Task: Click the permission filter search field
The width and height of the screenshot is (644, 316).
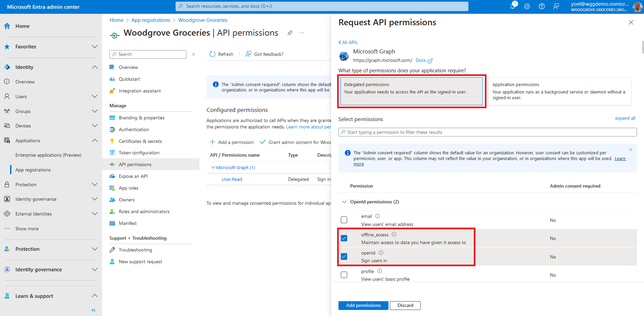Action: (x=488, y=132)
